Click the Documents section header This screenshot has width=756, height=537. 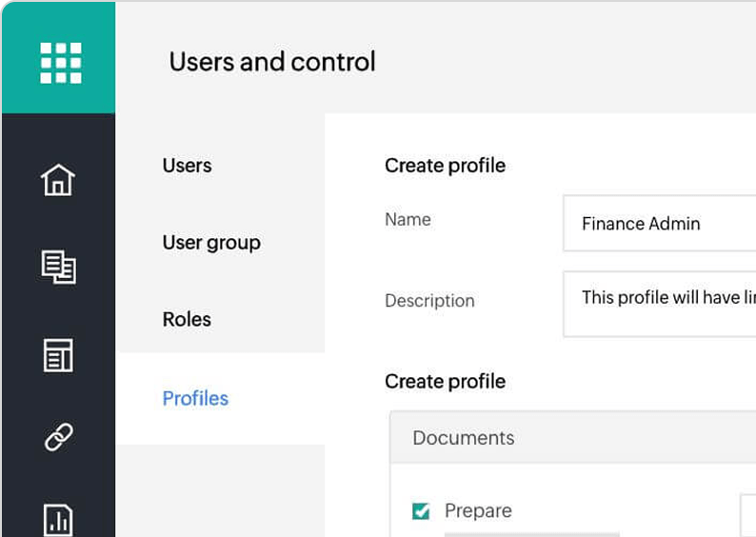tap(573, 438)
